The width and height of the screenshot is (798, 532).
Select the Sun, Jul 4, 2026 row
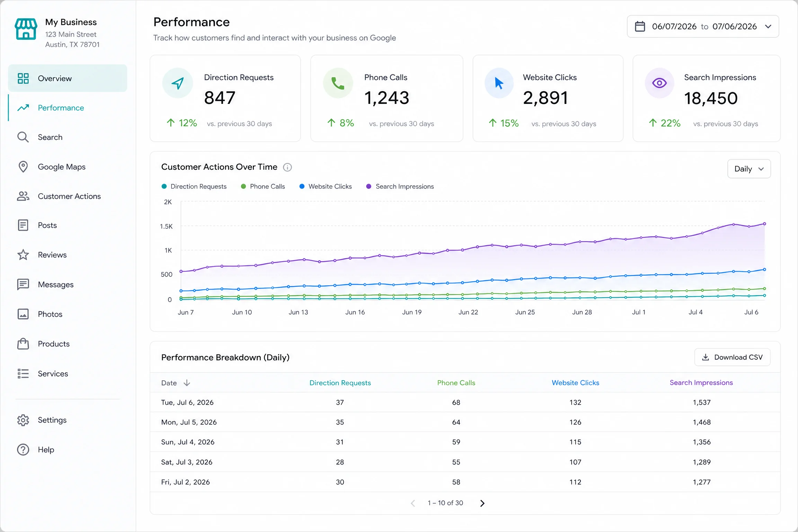click(x=465, y=442)
